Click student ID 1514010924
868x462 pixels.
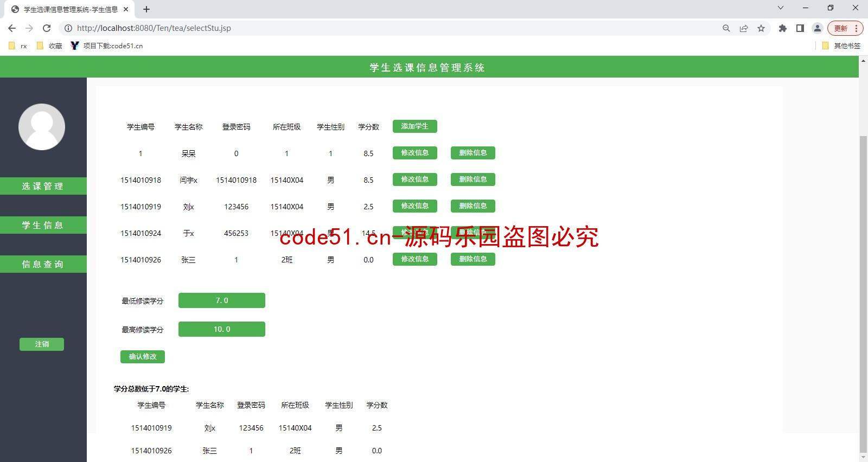point(141,233)
